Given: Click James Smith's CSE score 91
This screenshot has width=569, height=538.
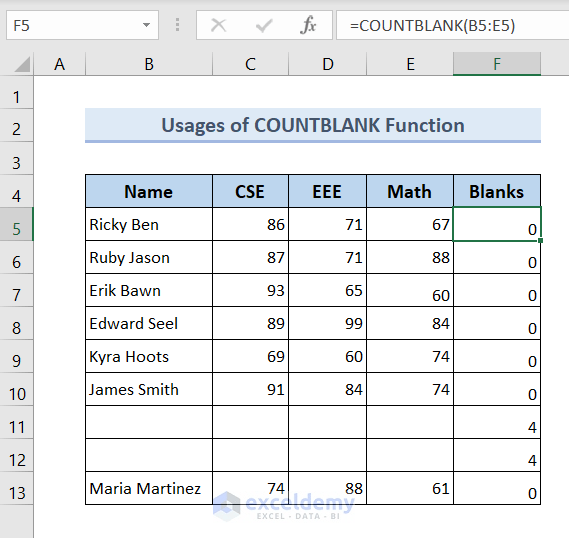Looking at the screenshot, I should (x=250, y=389).
